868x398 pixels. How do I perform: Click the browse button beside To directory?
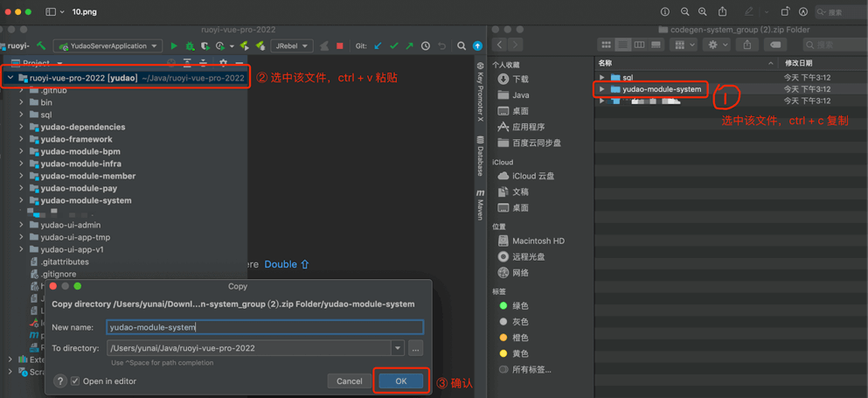pos(416,348)
